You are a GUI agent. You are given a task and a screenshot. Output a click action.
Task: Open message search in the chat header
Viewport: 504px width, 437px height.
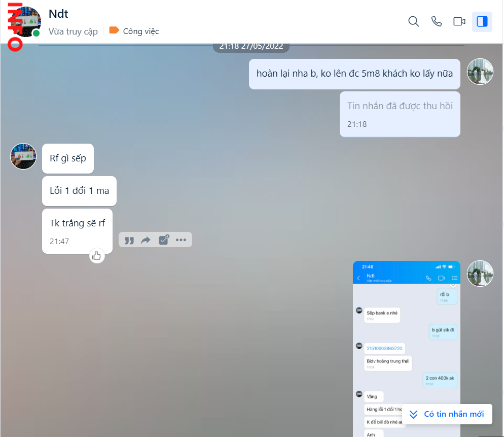coord(414,21)
